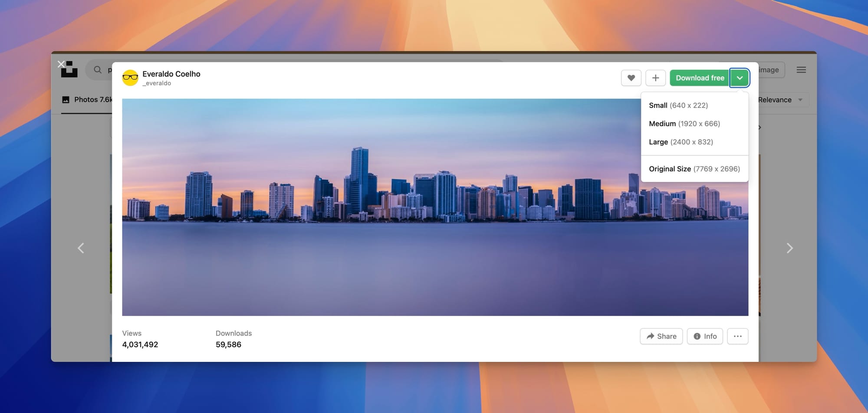Click the Unsplash logo
This screenshot has height=413, width=868.
(x=69, y=69)
